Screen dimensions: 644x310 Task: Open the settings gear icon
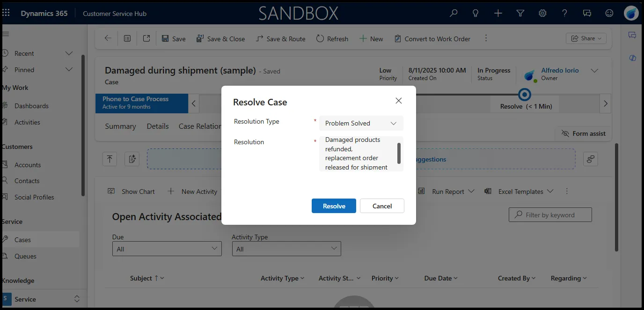[542, 13]
